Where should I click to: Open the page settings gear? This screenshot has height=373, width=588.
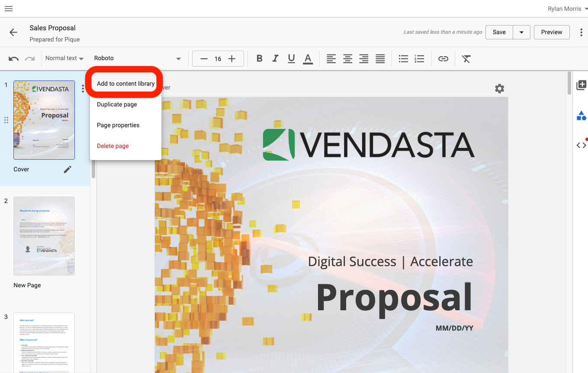tap(499, 89)
